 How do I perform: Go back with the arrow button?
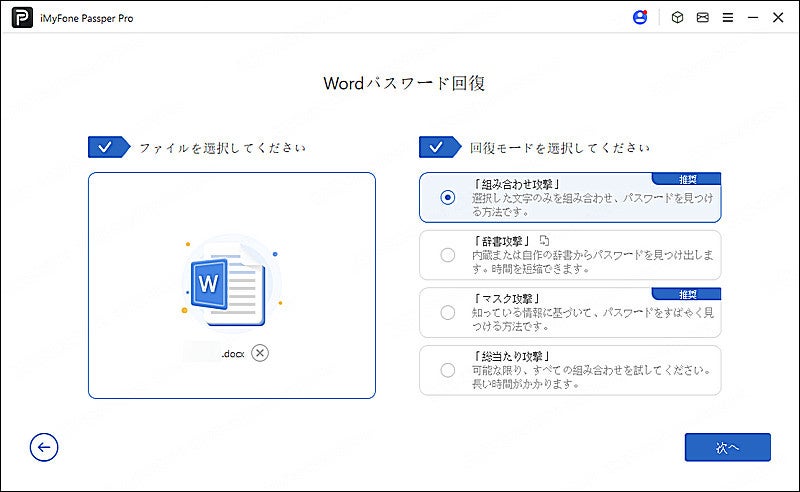click(x=44, y=448)
